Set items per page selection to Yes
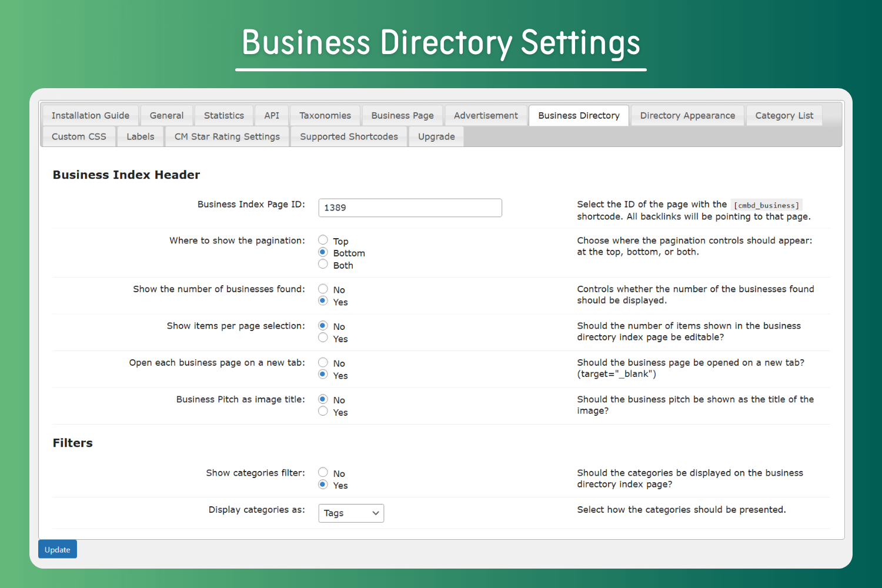 323,338
